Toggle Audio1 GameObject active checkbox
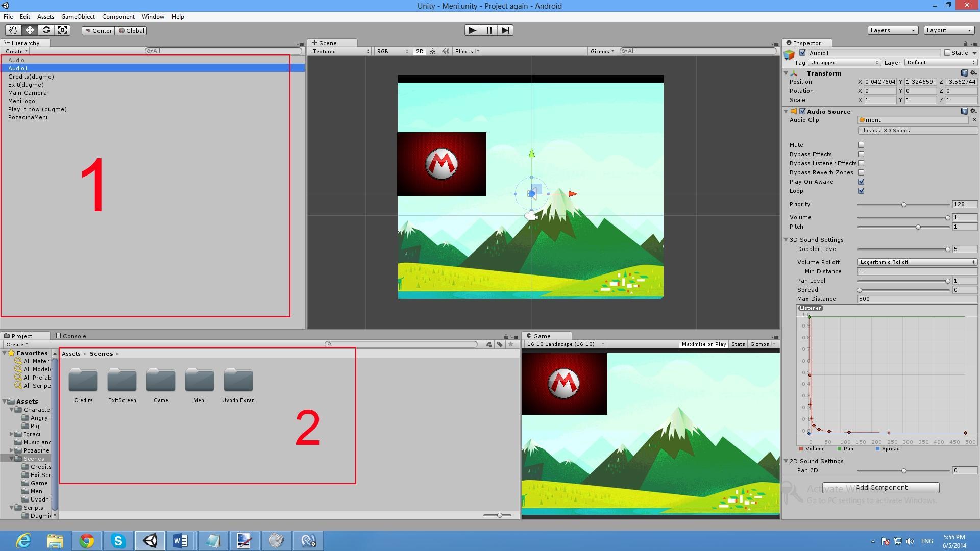 (802, 53)
